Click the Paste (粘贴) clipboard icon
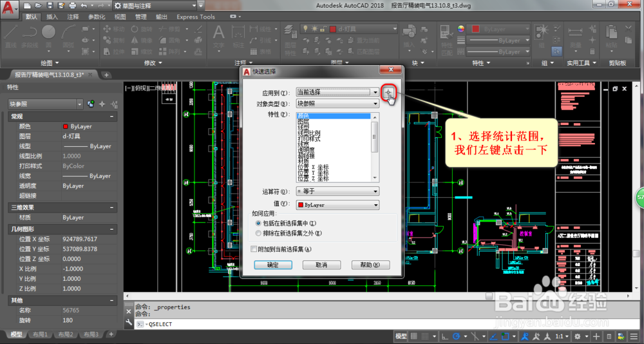Viewport: 644px width, 344px height. (x=612, y=36)
